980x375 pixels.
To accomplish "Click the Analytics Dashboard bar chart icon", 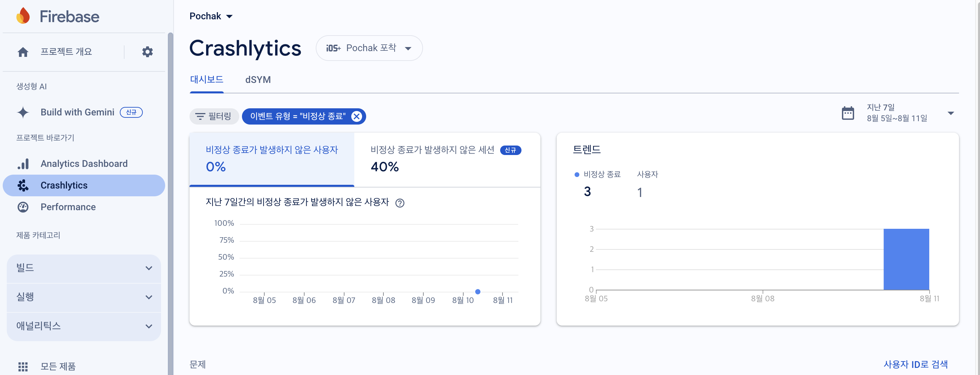I will [x=23, y=163].
